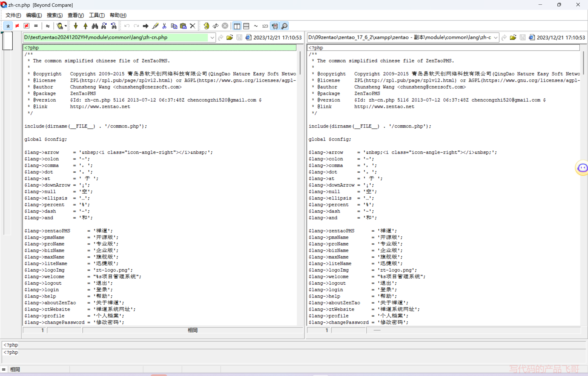Viewport: 588px width, 376px height.
Task: Click the thumbnail overview map at left
Action: click(x=7, y=133)
